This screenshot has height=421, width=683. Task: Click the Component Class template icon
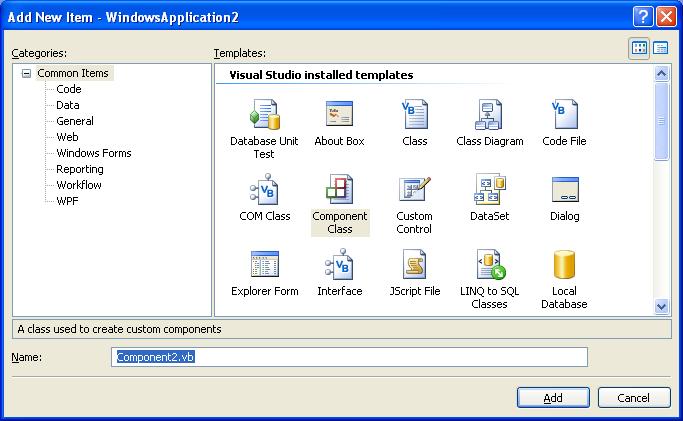pyautogui.click(x=340, y=189)
